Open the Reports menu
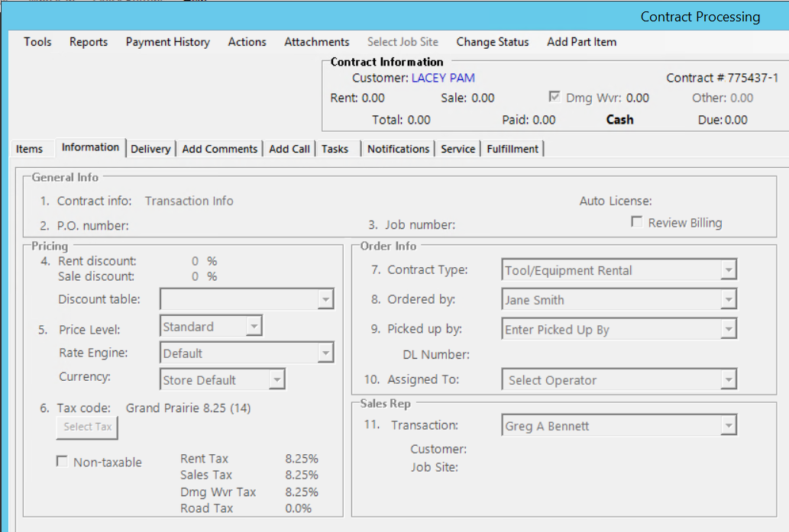789x532 pixels. 89,42
